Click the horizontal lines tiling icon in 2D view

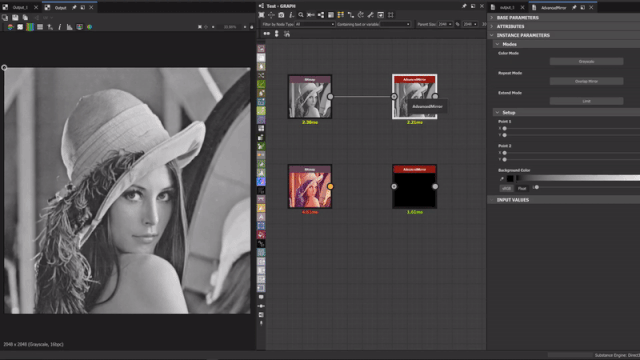click(40, 27)
